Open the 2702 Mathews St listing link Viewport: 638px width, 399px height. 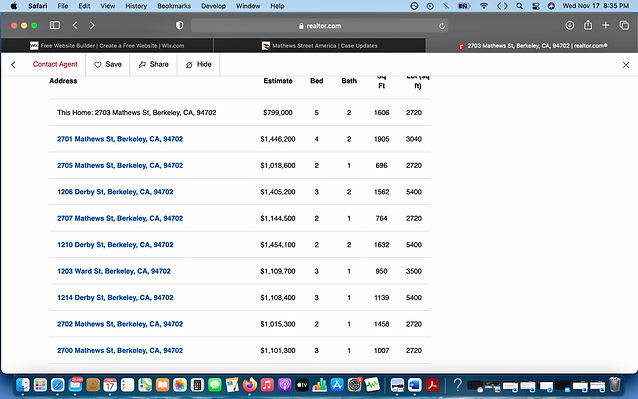pyautogui.click(x=120, y=324)
